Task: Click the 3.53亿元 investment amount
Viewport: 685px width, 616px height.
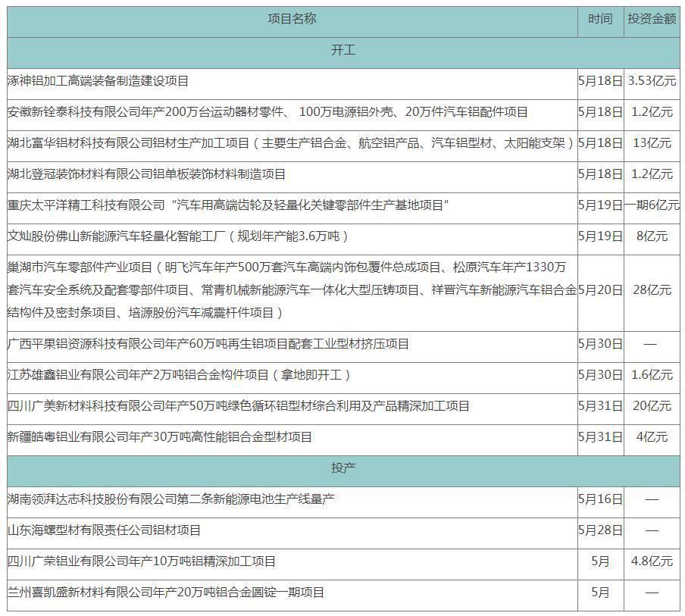Action: [652, 81]
